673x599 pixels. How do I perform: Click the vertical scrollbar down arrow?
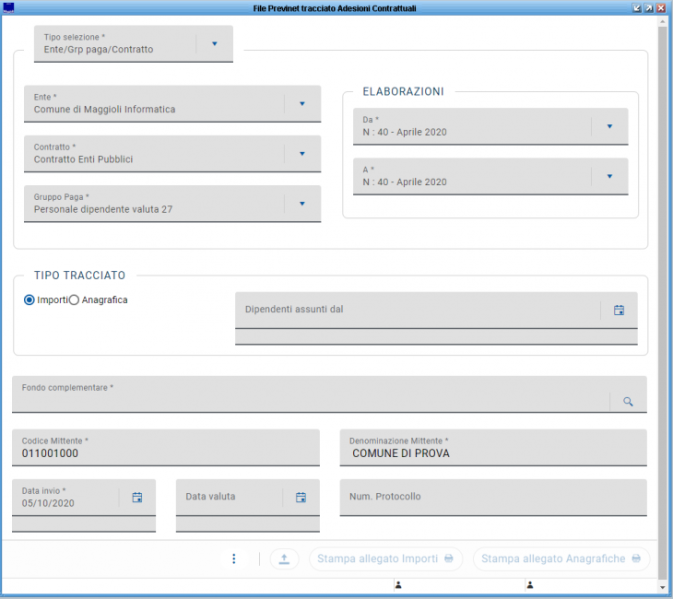click(x=663, y=587)
